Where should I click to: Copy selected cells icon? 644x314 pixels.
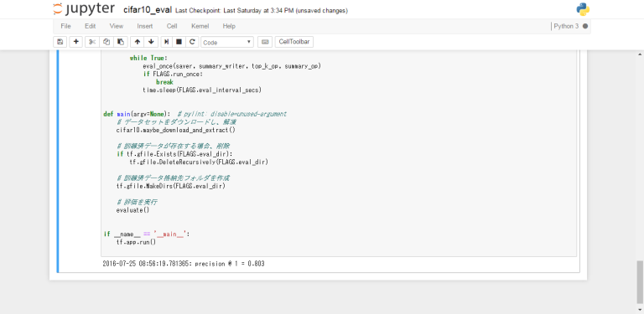pos(106,42)
